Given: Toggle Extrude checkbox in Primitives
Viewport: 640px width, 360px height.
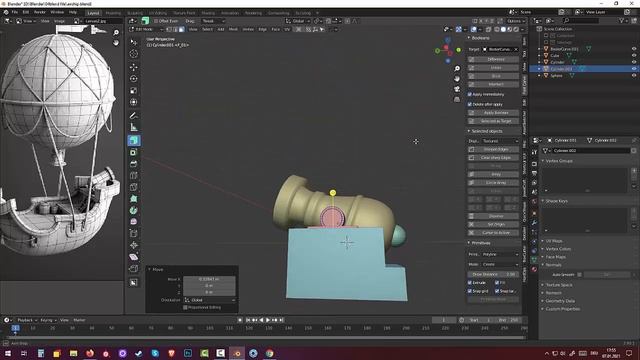Looking at the screenshot, I should click(x=469, y=282).
